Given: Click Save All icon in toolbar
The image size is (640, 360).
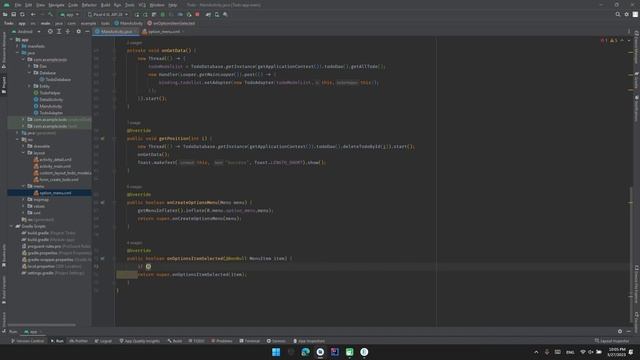Looking at the screenshot, I should coord(13,14).
